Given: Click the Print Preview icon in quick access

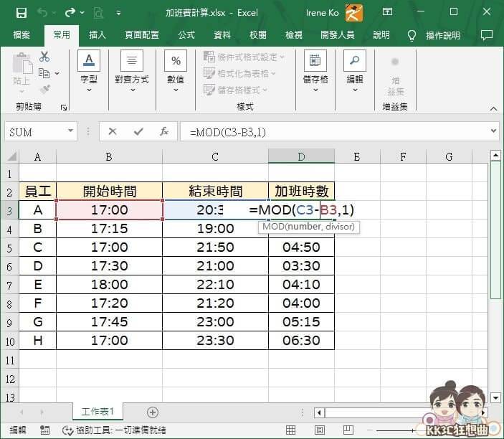Looking at the screenshot, I should [98, 13].
